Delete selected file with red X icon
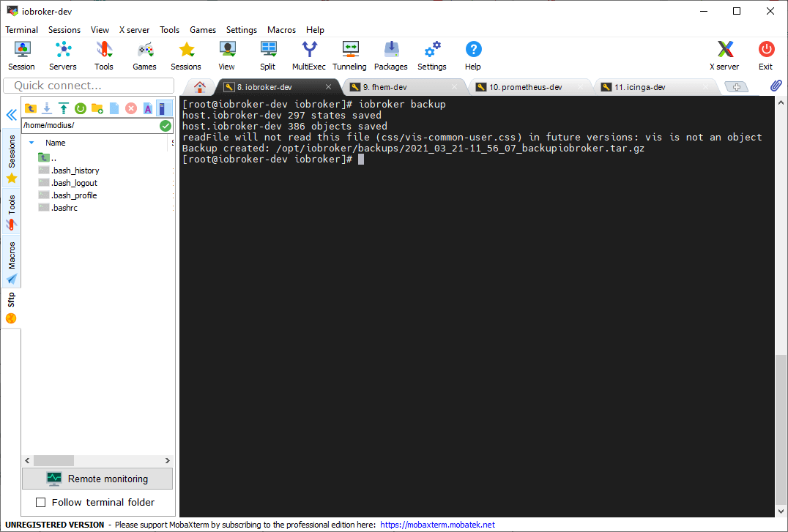 tap(131, 108)
